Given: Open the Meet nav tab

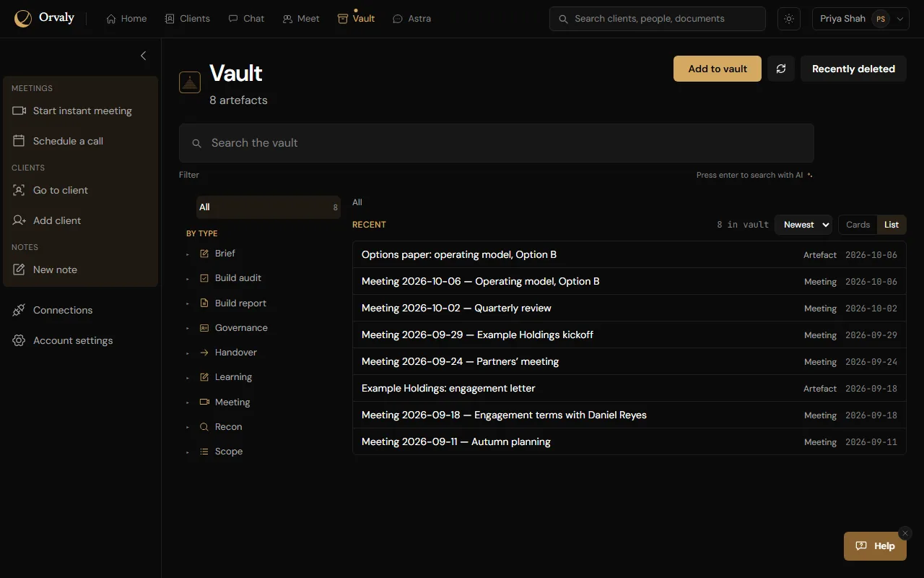Looking at the screenshot, I should [x=301, y=19].
